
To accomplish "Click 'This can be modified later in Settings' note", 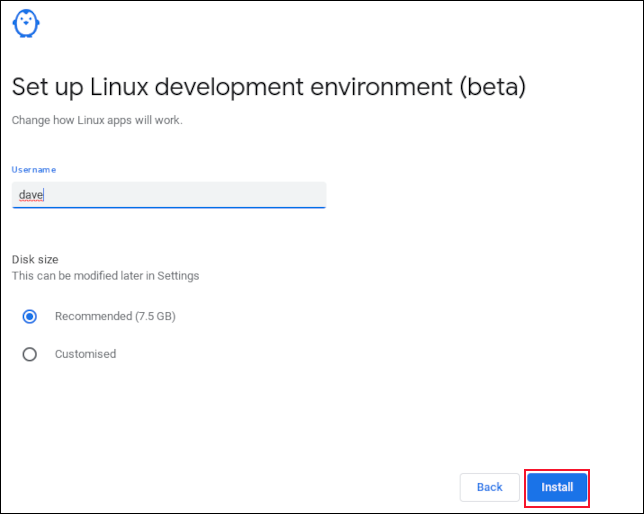I will point(105,275).
